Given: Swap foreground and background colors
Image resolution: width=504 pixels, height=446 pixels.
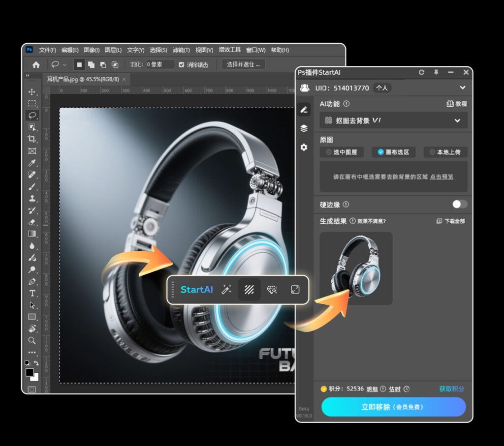Looking at the screenshot, I should click(x=36, y=363).
